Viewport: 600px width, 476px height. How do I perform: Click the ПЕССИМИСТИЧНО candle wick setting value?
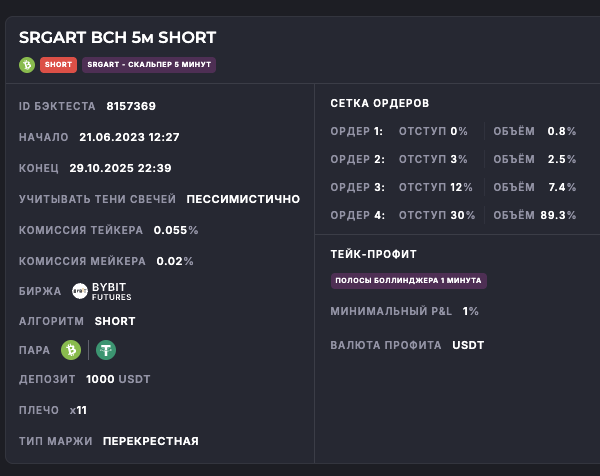coord(243,199)
